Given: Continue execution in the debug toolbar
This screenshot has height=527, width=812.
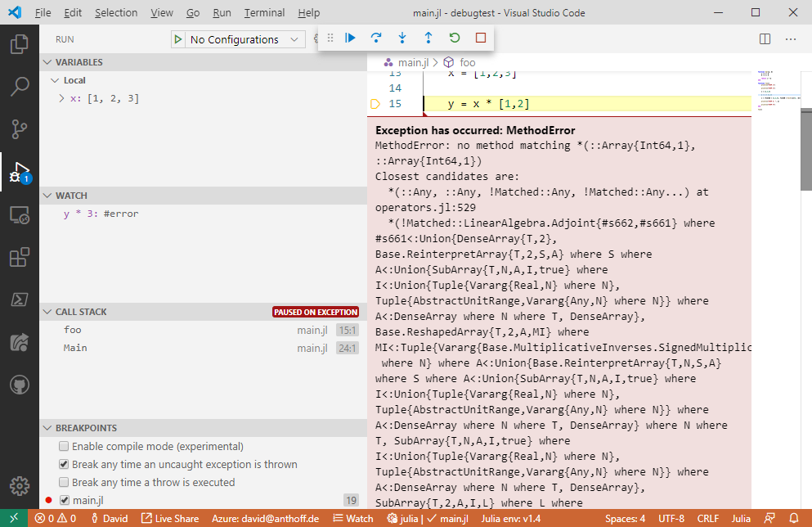Looking at the screenshot, I should pyautogui.click(x=350, y=37).
